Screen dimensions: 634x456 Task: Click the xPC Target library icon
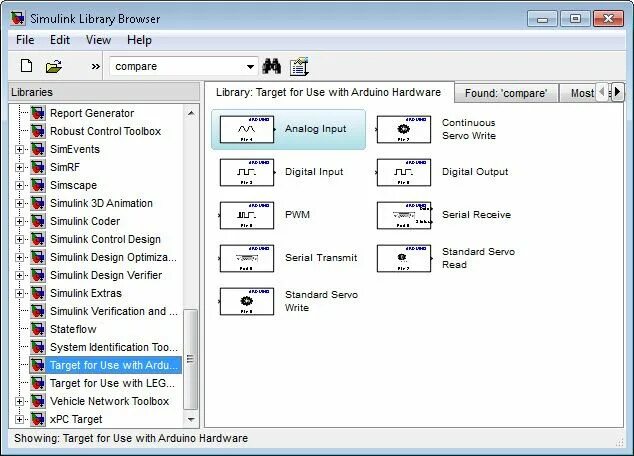[x=38, y=419]
